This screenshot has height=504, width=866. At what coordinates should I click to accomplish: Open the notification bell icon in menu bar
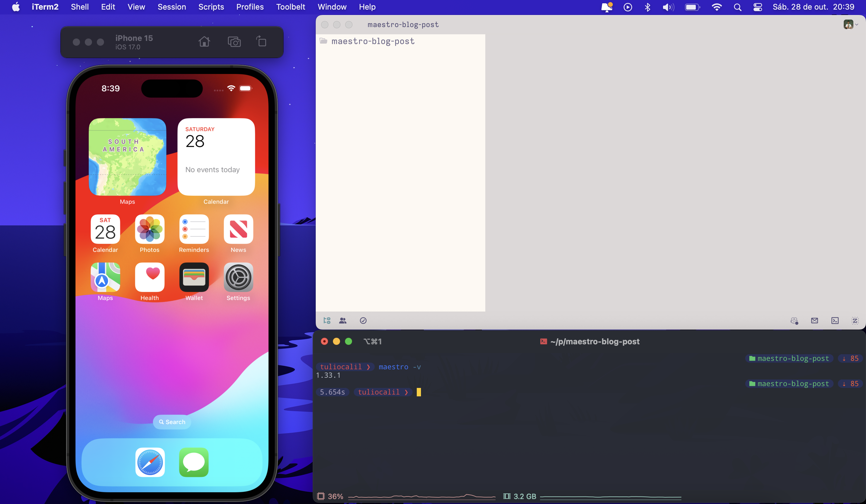tap(607, 7)
